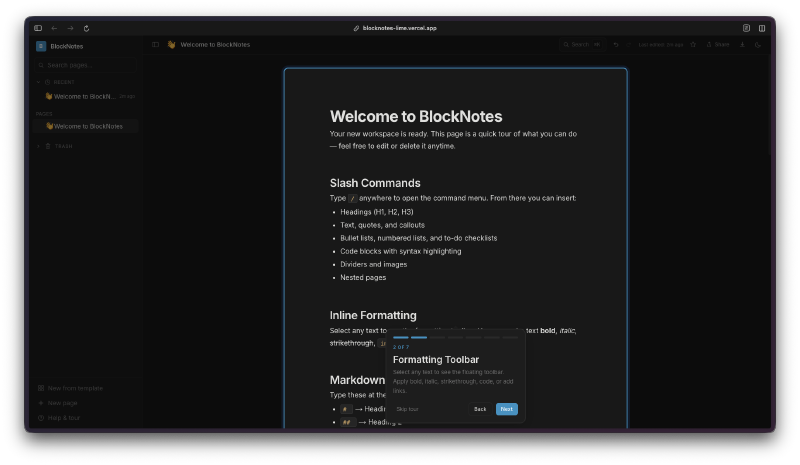
Task: Go forward with the browser forward arrow
Action: pos(70,28)
